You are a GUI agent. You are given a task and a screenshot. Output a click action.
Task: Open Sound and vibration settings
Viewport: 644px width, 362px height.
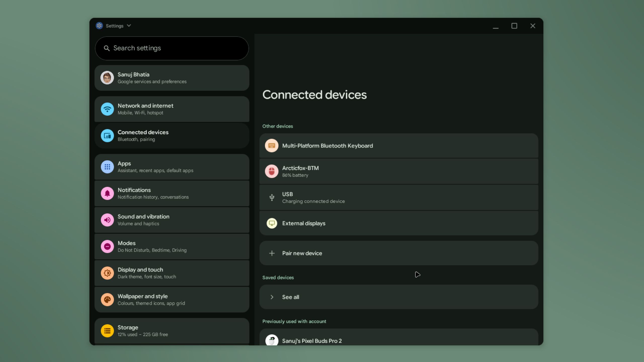(x=172, y=220)
